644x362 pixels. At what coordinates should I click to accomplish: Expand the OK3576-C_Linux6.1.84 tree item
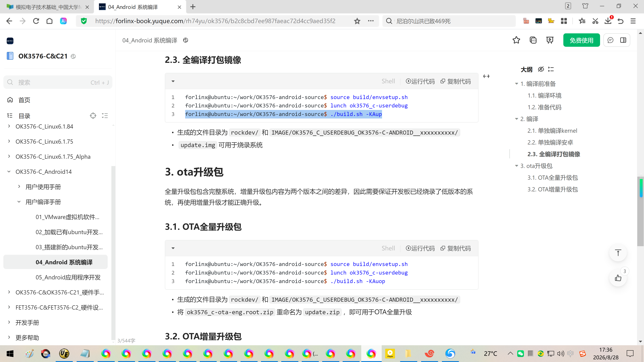[x=9, y=126]
